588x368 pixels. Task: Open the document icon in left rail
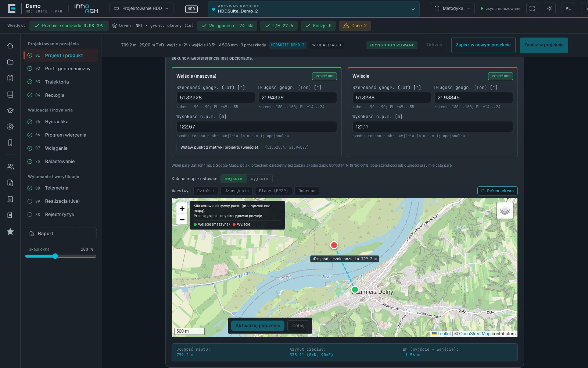10,183
